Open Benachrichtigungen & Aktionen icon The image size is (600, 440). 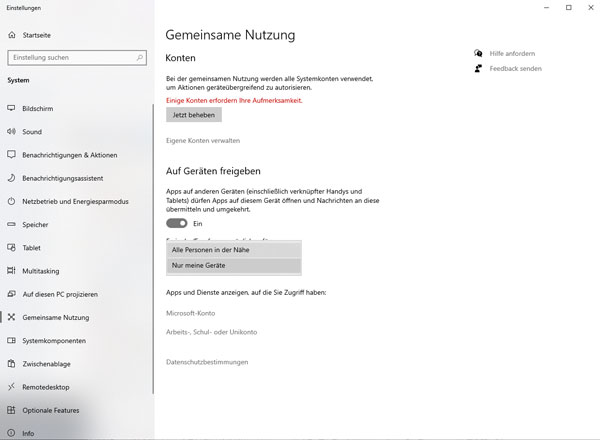pos(12,155)
